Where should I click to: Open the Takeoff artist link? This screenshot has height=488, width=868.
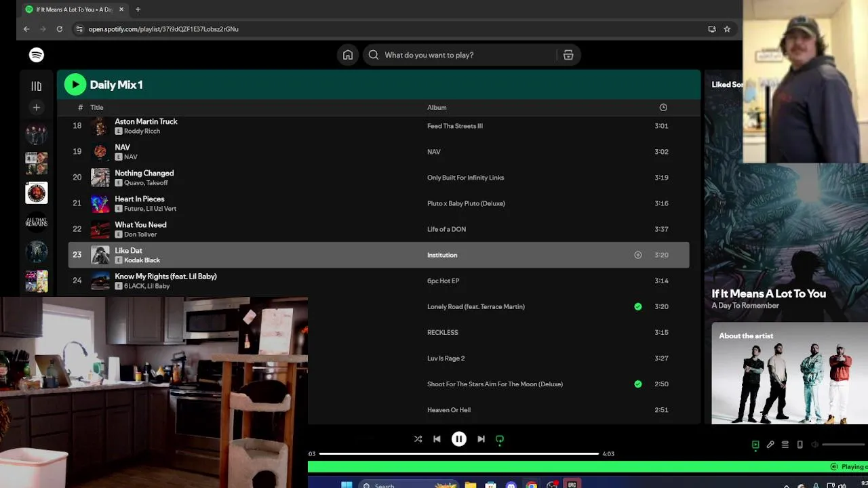[x=157, y=182]
